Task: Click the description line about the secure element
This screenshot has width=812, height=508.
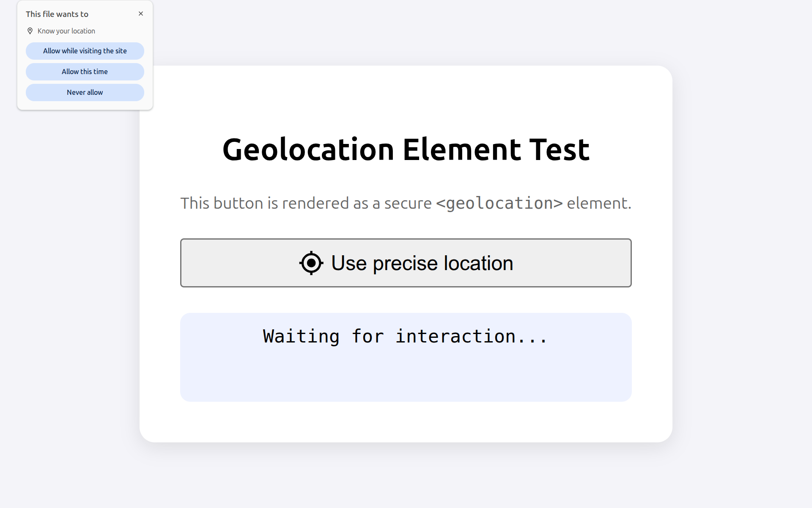Action: 406,203
